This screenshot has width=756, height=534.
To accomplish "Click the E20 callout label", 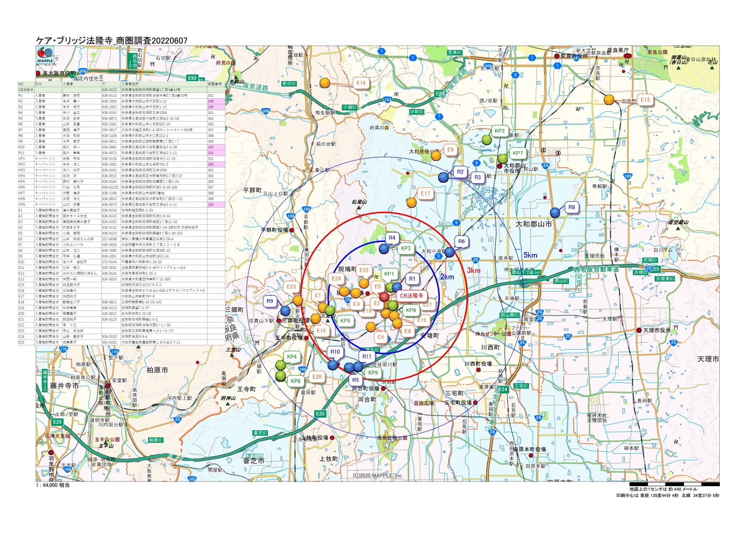I will pyautogui.click(x=317, y=376).
